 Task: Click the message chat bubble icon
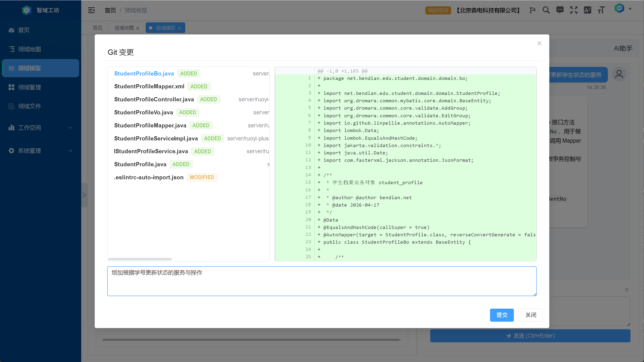pos(560,10)
